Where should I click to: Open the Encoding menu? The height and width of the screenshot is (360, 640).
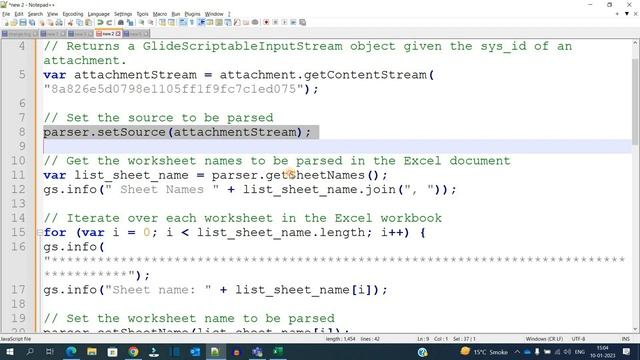(73, 14)
